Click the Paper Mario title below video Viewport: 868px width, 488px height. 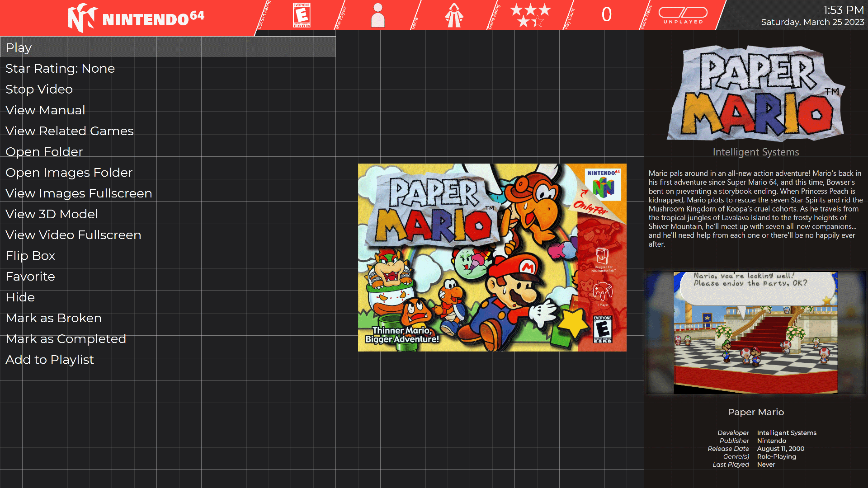[756, 412]
